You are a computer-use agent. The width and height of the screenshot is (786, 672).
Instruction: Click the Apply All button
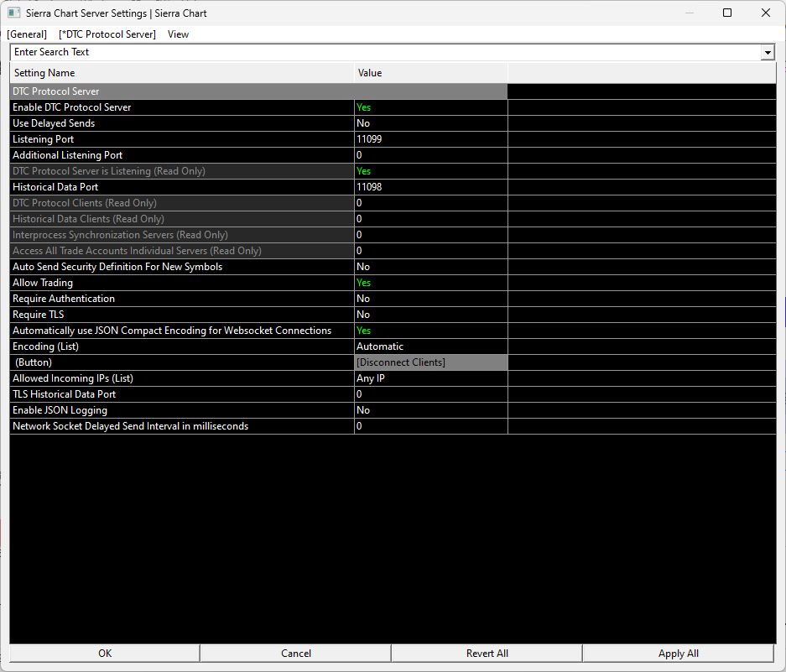click(679, 654)
